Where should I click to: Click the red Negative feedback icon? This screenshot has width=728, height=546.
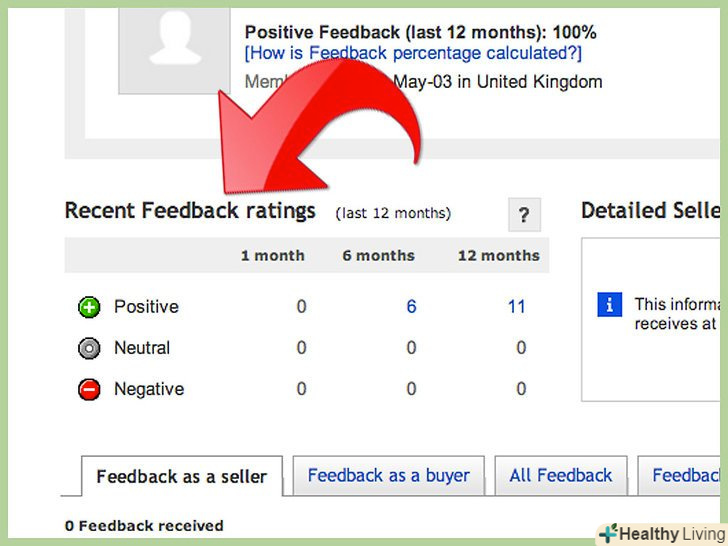pyautogui.click(x=89, y=390)
